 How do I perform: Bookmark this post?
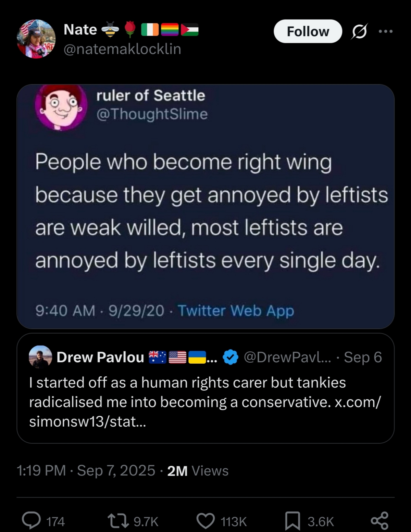point(293,521)
